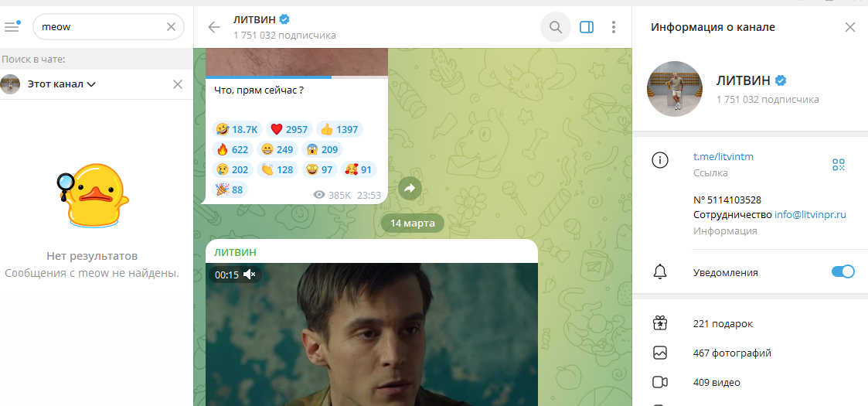This screenshot has height=406, width=868.
Task: Click the info@litvinpr.ru email link
Action: [811, 215]
